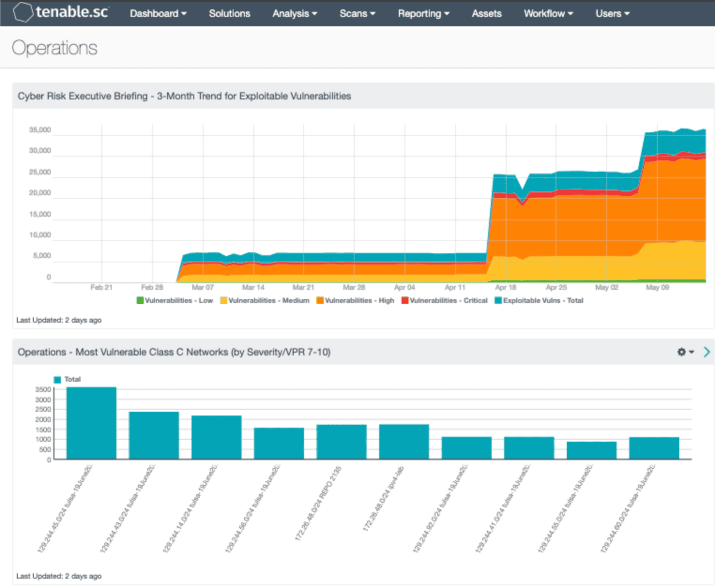Click the 128.244.56.0/24 bar

[279, 443]
